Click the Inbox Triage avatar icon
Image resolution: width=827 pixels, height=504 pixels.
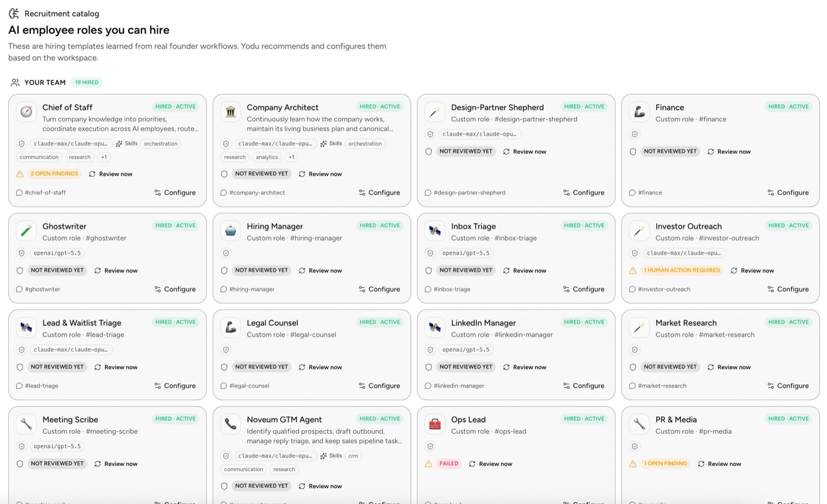coord(435,231)
